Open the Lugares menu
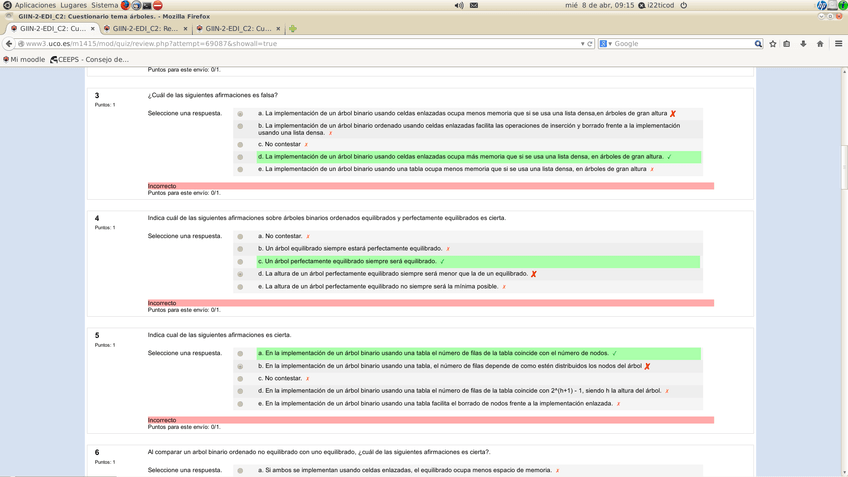The width and height of the screenshot is (848, 477). pos(73,5)
